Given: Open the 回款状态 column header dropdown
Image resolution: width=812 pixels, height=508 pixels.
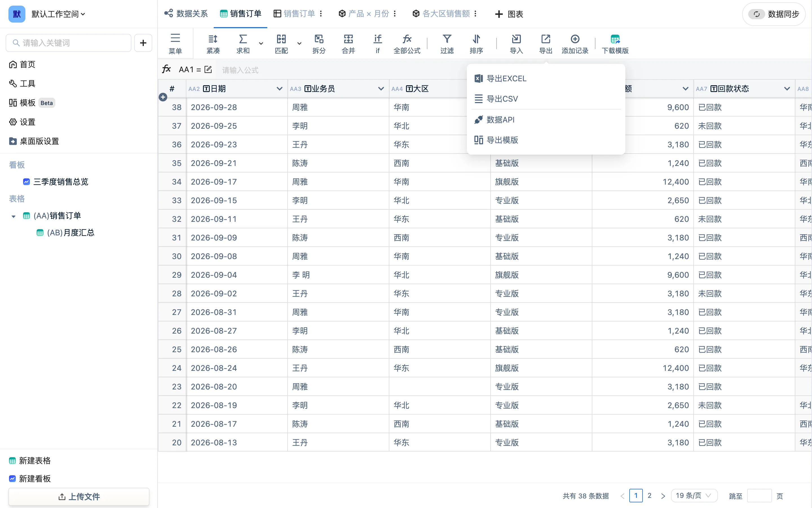Looking at the screenshot, I should [x=787, y=89].
